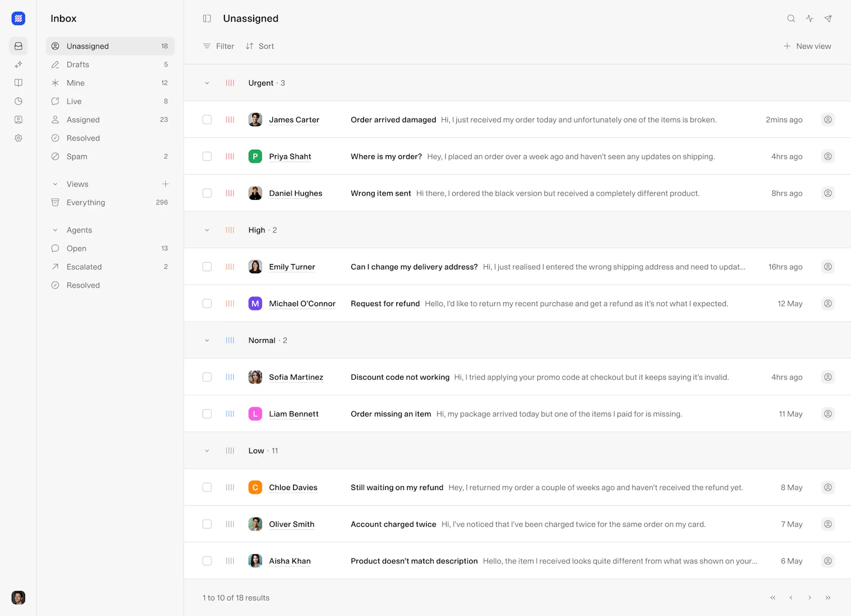
Task: Open the sparkles AI icon in rail
Action: [19, 64]
